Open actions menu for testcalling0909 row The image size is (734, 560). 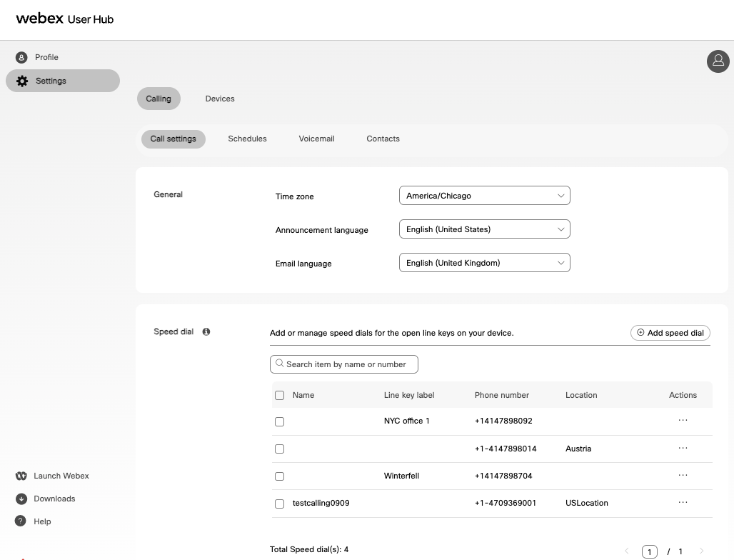[x=683, y=503]
